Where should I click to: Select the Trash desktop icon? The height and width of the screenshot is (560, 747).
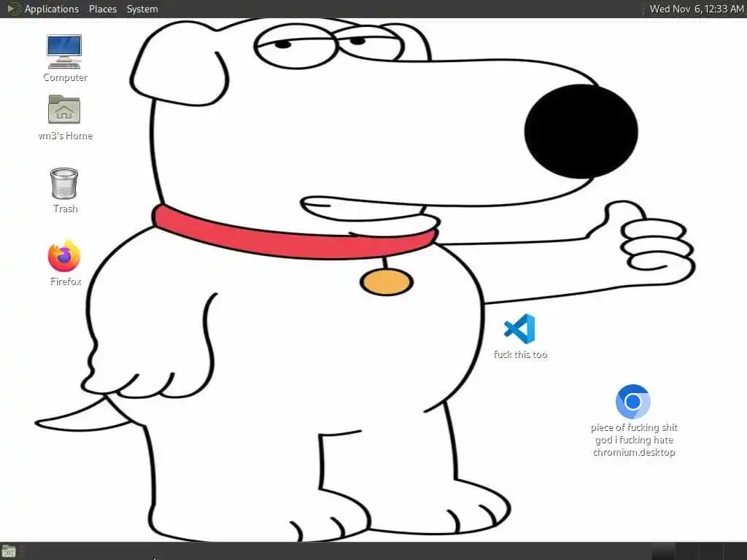64,183
